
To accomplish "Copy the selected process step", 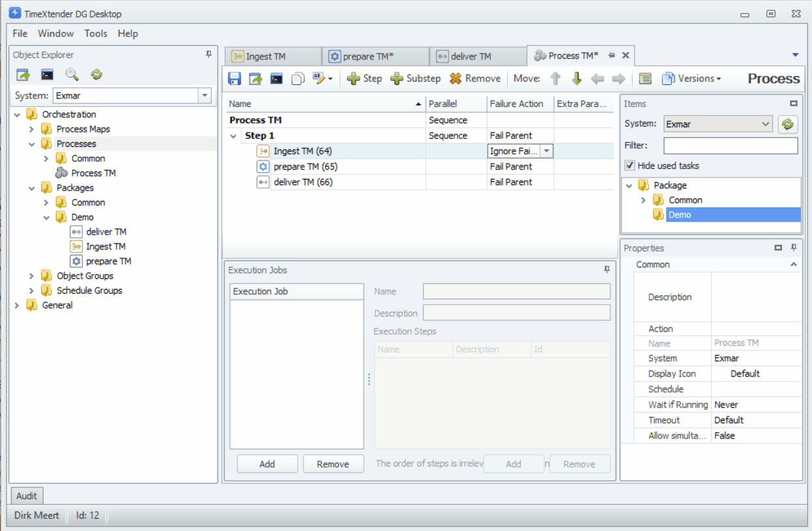I will pyautogui.click(x=298, y=78).
